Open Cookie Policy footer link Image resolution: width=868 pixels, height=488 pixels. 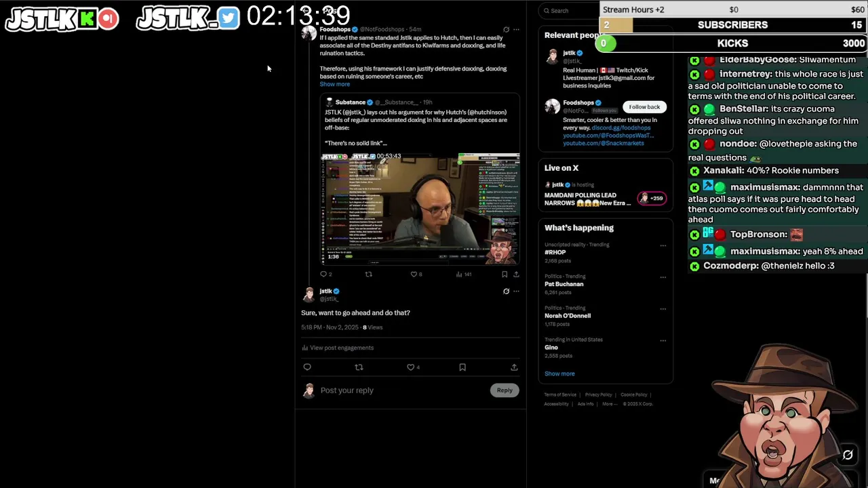pos(634,394)
